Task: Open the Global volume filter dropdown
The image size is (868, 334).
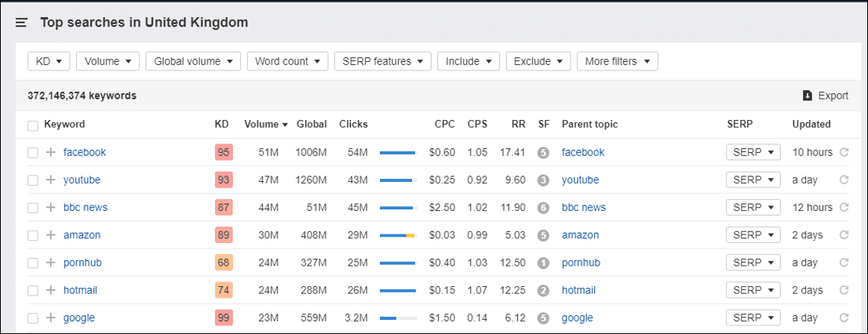Action: pos(193,61)
